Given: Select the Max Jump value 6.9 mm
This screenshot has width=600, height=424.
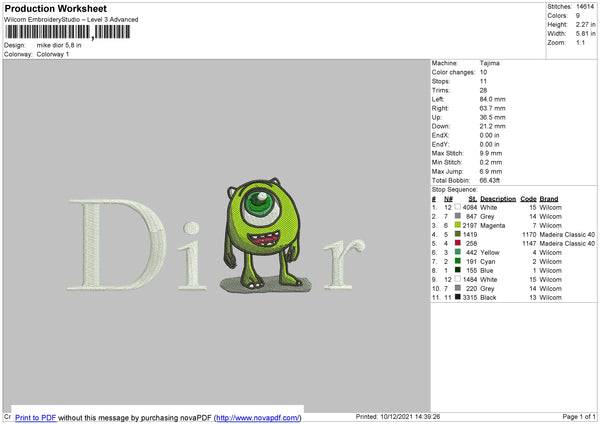Looking at the screenshot, I should point(491,171).
